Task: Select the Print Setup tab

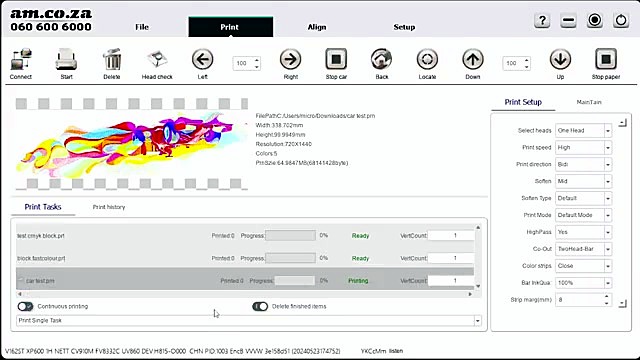Action: tap(523, 102)
